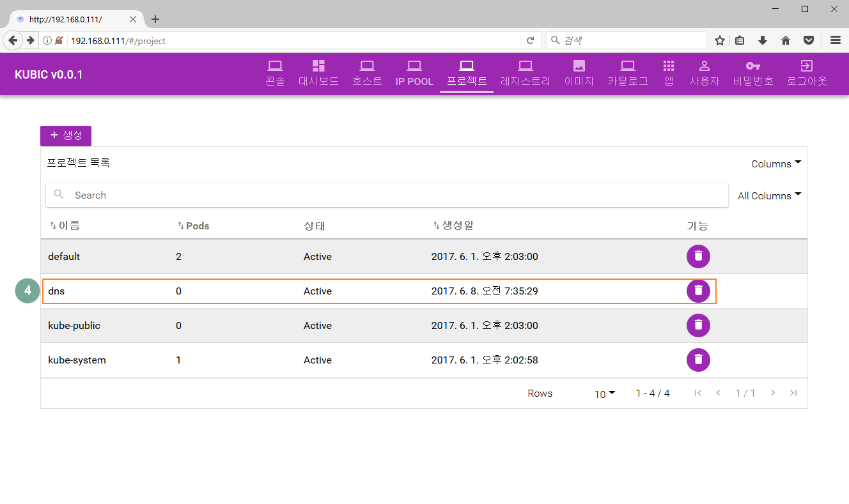Sort table by 이름 column

(65, 225)
